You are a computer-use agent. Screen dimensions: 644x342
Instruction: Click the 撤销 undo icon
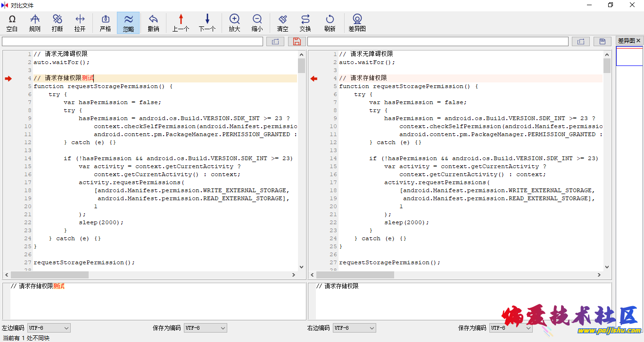[x=153, y=23]
